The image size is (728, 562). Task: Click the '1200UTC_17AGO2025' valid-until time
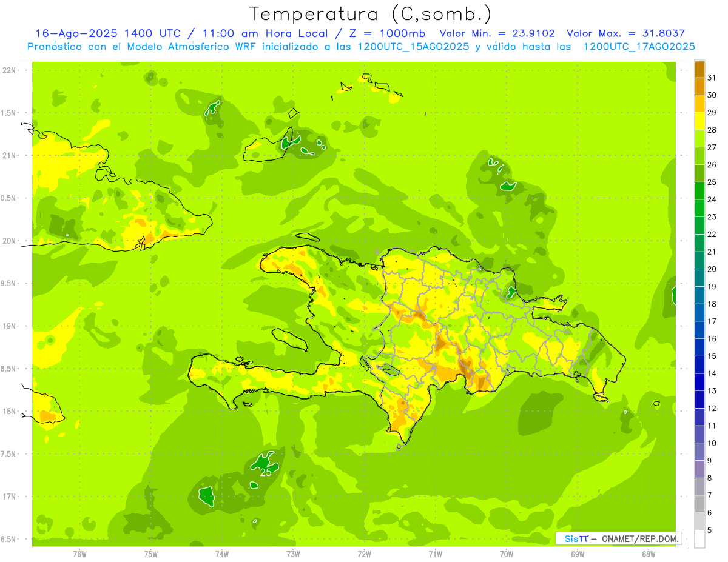pyautogui.click(x=639, y=47)
